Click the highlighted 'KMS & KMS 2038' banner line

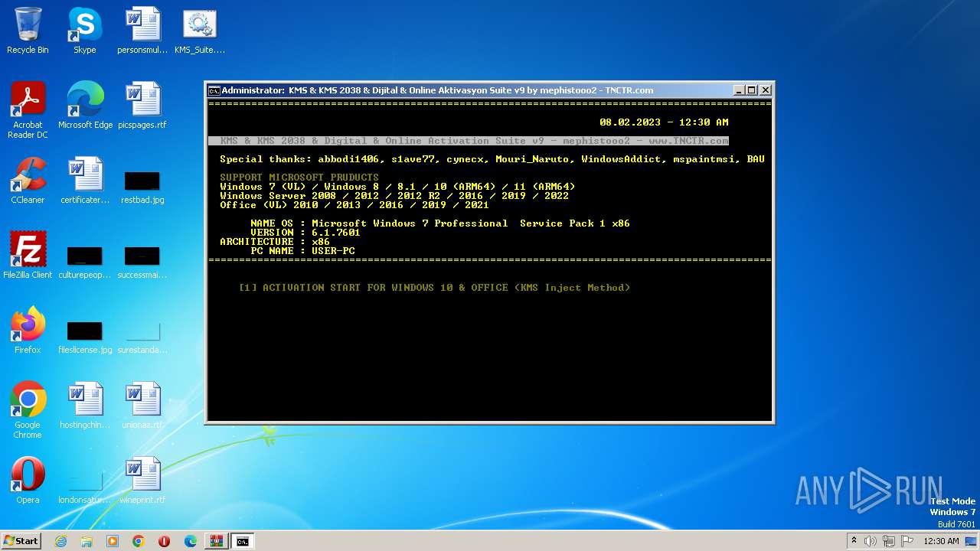[x=469, y=141]
